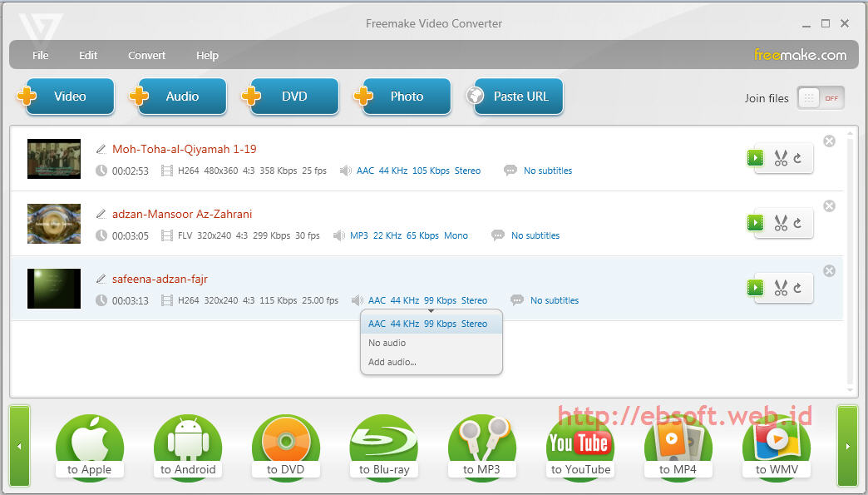Convert to Android format
This screenshot has width=868, height=495.
point(188,448)
